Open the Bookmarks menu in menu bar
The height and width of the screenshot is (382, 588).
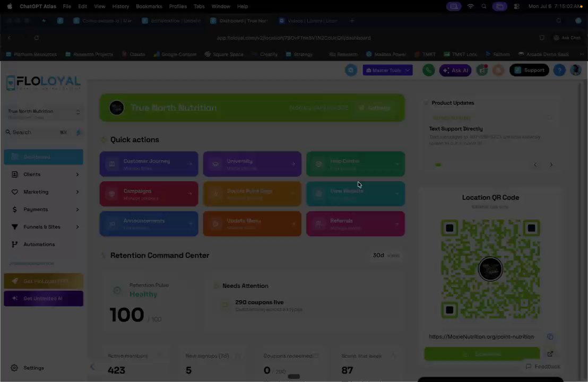[149, 6]
